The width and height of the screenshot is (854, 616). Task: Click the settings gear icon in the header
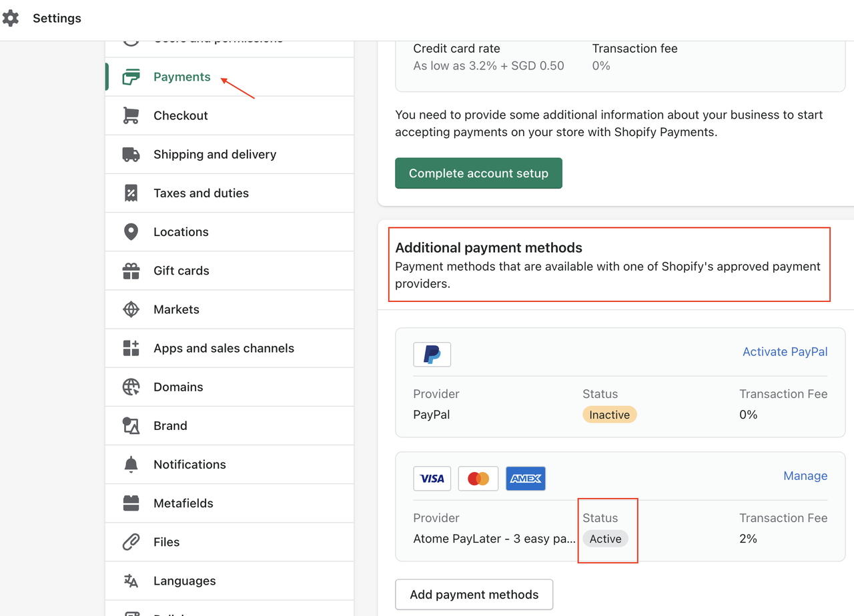pos(11,18)
